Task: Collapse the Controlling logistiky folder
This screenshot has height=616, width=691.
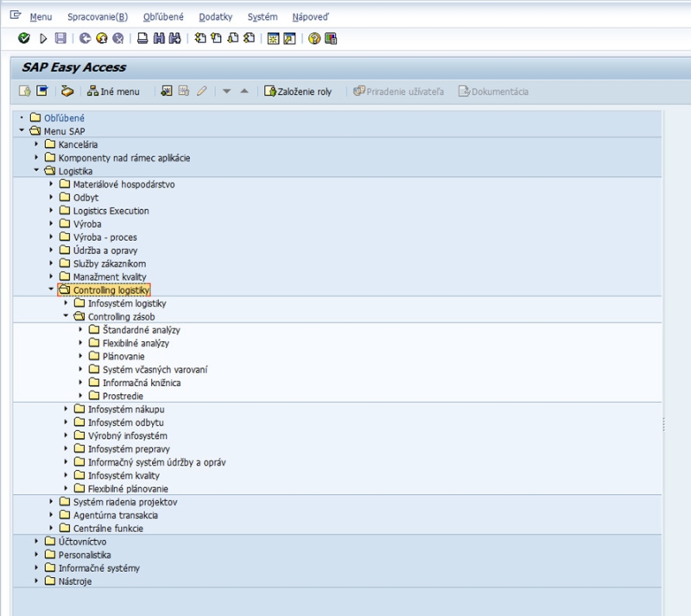Action: point(51,289)
